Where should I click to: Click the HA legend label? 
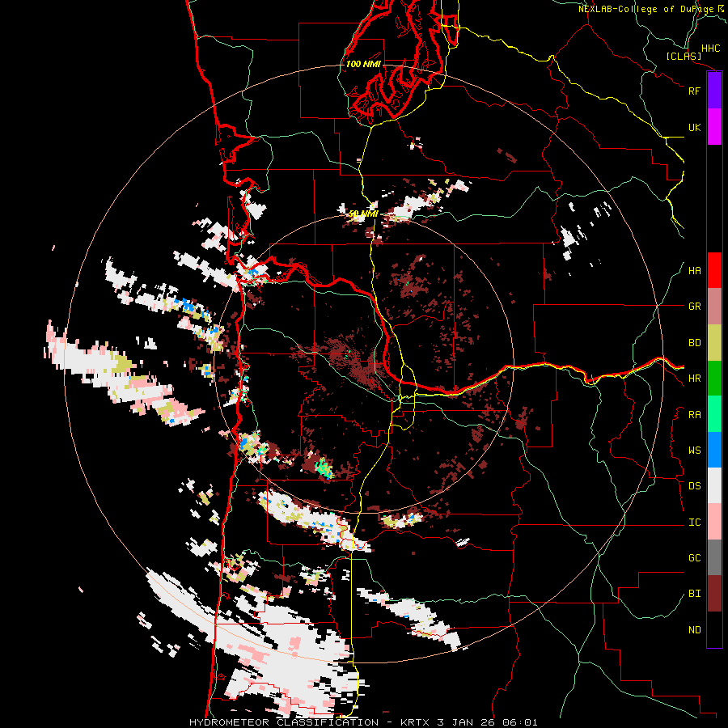694,271
